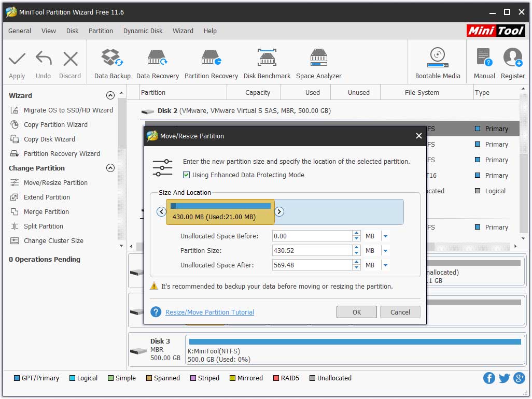
Task: Open the Help menu
Action: point(210,31)
